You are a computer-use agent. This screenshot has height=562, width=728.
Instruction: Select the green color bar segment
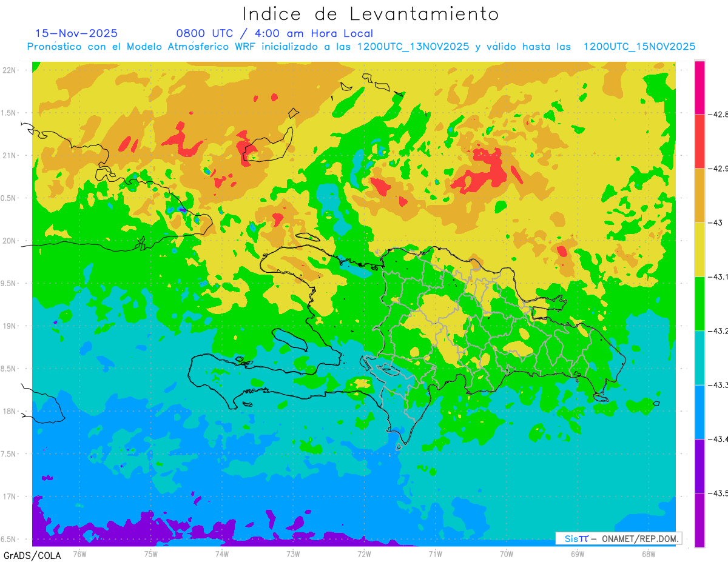coord(699,304)
